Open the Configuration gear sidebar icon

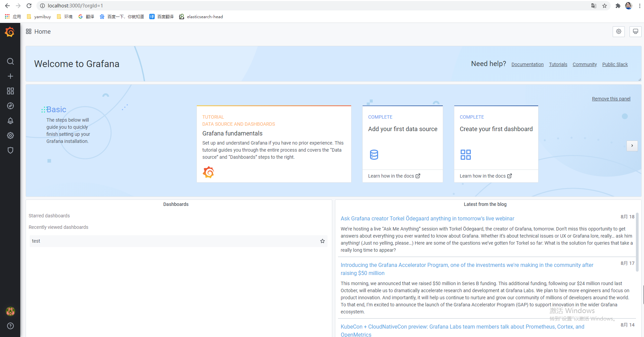(x=10, y=135)
